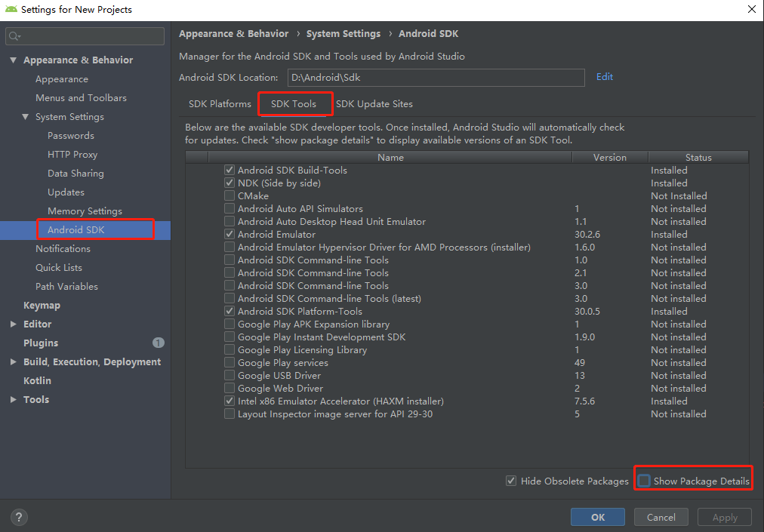Image resolution: width=764 pixels, height=532 pixels.
Task: Open the SDK Update Sites tab
Action: tap(374, 104)
